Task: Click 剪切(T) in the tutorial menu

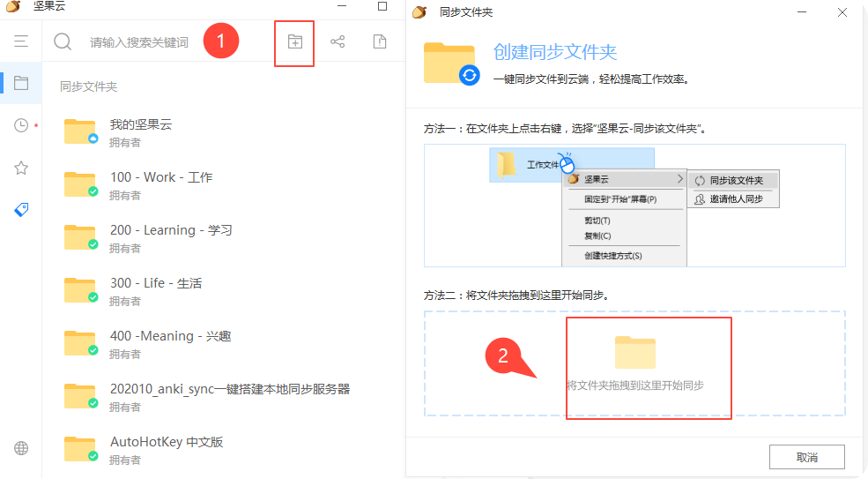Action: click(597, 221)
